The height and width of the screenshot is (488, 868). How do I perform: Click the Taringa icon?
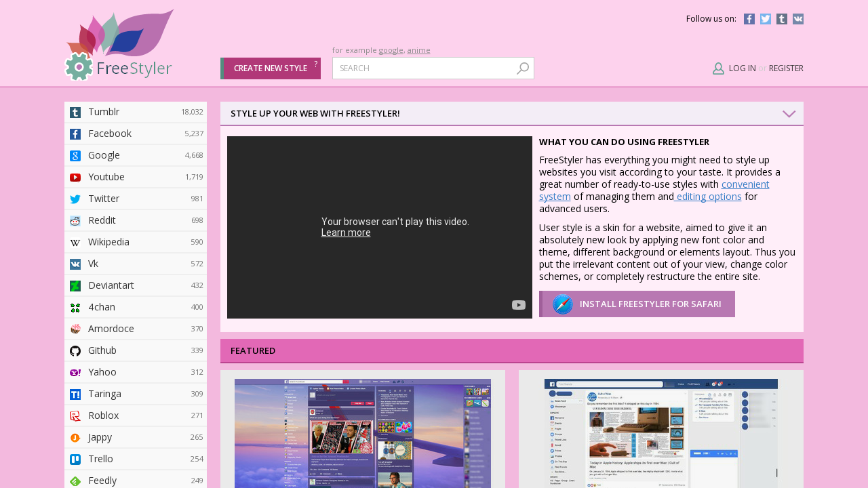(75, 394)
